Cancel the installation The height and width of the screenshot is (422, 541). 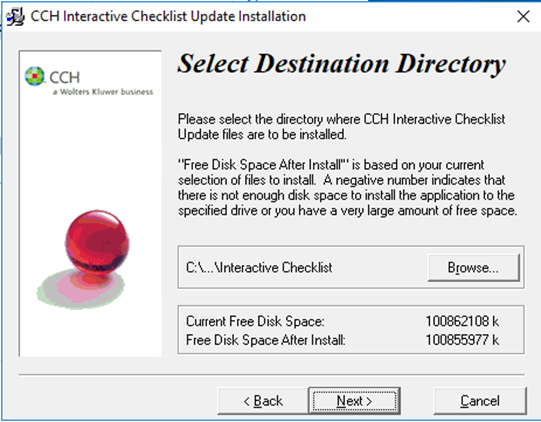(x=480, y=401)
